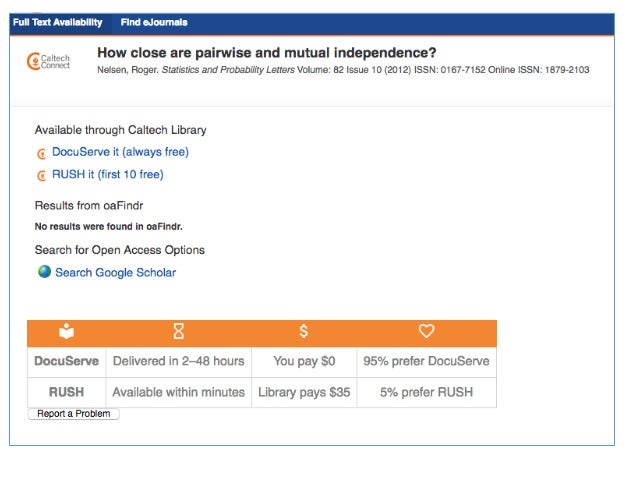Select the RUSH row label in table

(x=67, y=392)
